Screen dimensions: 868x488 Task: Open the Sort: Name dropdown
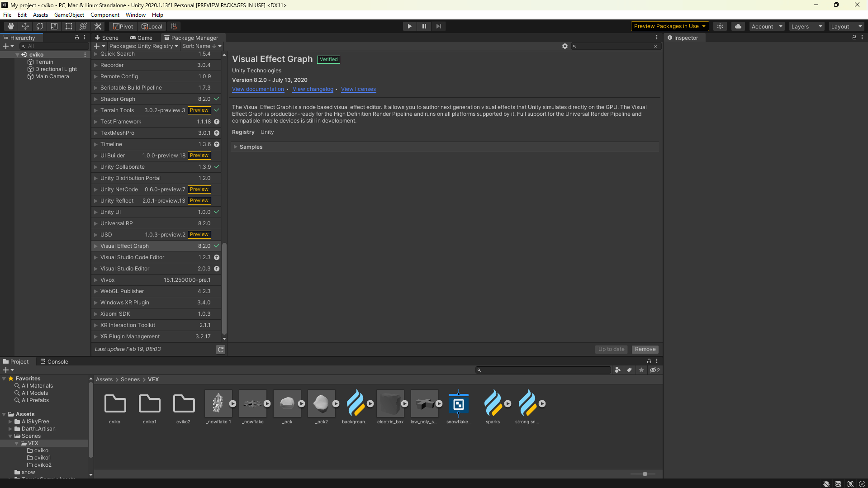point(202,46)
